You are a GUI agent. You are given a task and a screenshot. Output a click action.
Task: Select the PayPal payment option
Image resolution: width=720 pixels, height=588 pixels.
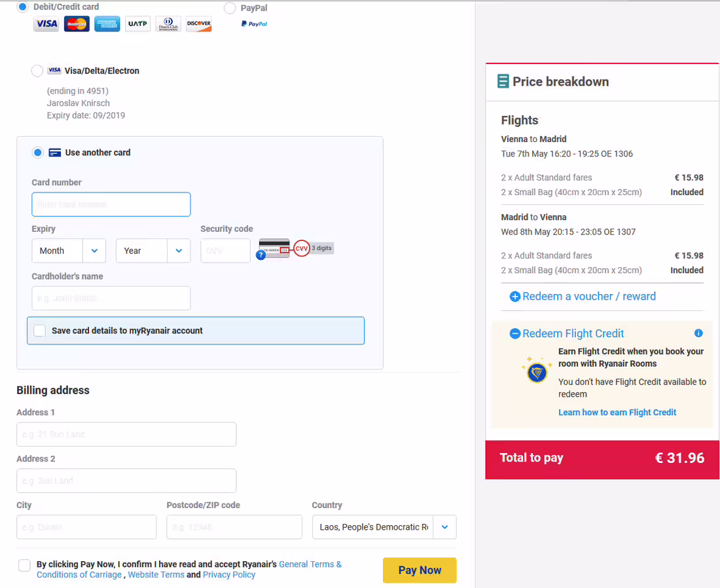pyautogui.click(x=230, y=9)
